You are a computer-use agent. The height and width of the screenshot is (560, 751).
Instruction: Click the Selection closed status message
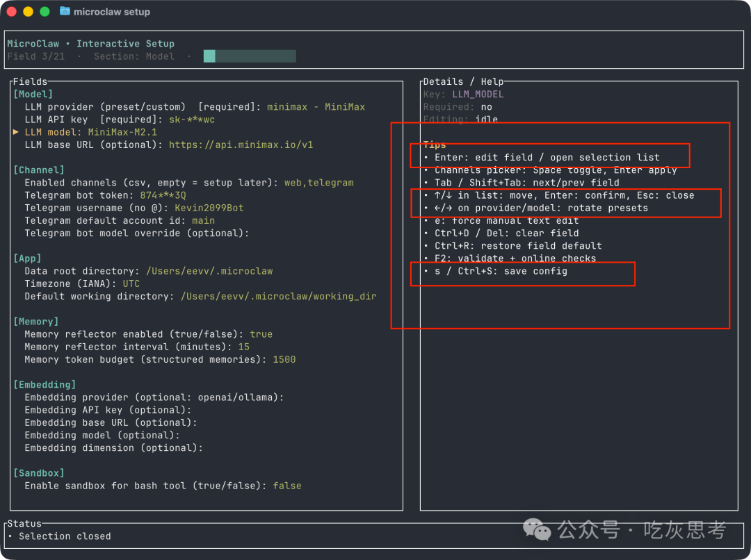coord(65,536)
